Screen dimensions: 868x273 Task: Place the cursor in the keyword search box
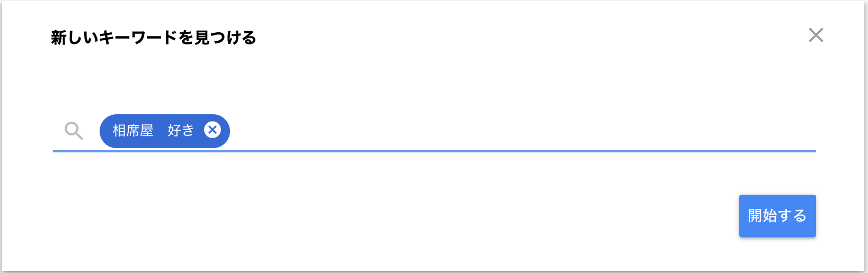522,131
